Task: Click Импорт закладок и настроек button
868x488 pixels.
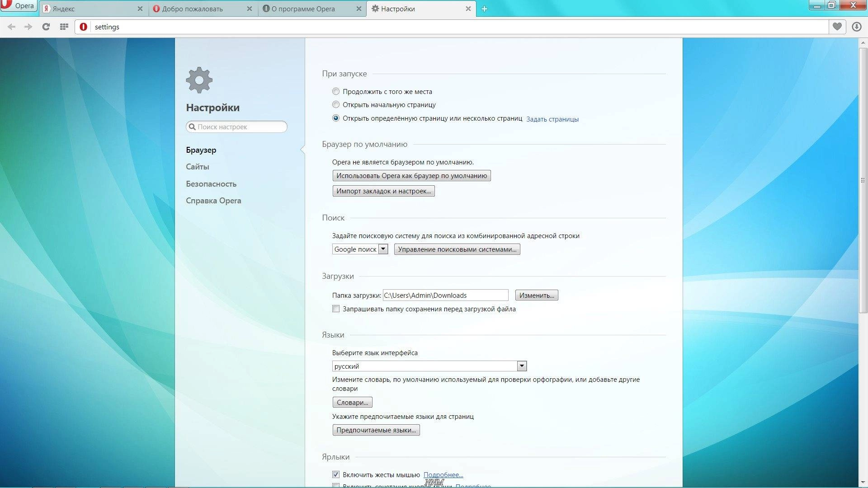Action: (x=384, y=191)
